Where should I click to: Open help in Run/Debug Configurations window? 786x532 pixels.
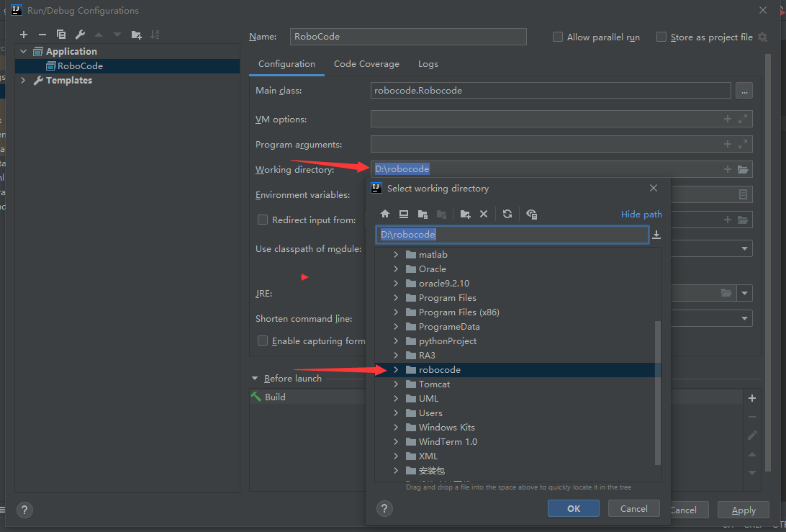(x=24, y=510)
